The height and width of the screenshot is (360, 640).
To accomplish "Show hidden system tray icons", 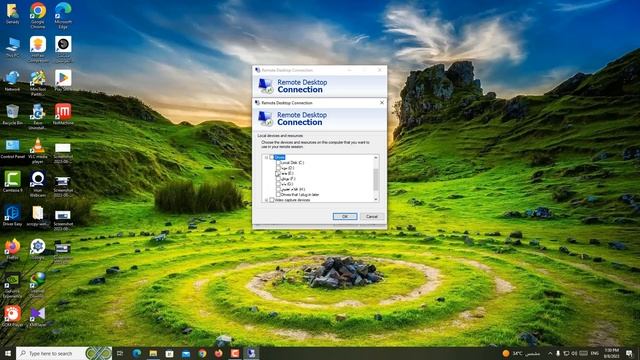I will [x=549, y=353].
